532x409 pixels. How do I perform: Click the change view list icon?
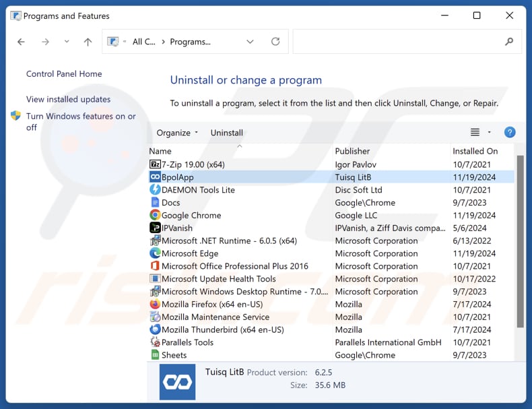click(x=475, y=132)
